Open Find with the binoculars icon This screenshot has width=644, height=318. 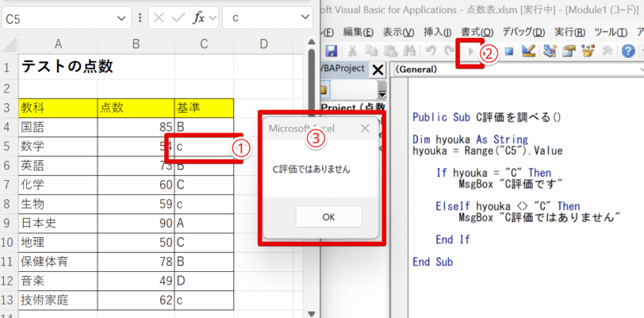pos(409,52)
